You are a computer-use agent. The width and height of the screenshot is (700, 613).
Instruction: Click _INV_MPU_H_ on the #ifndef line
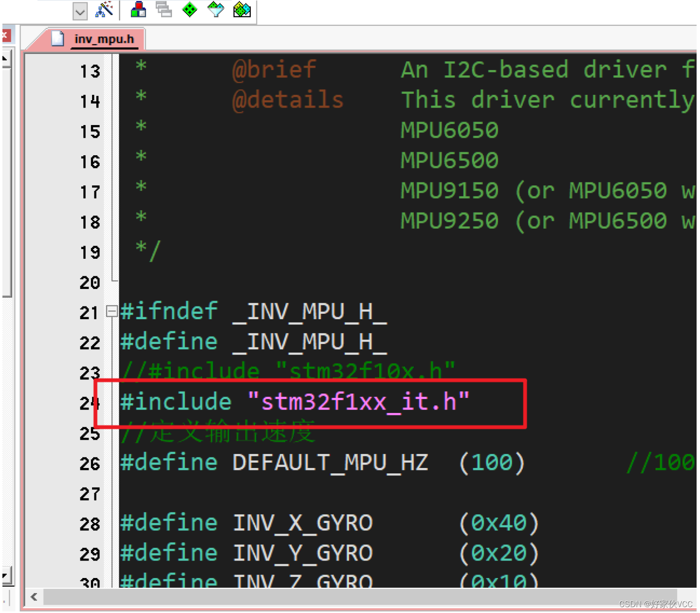310,312
